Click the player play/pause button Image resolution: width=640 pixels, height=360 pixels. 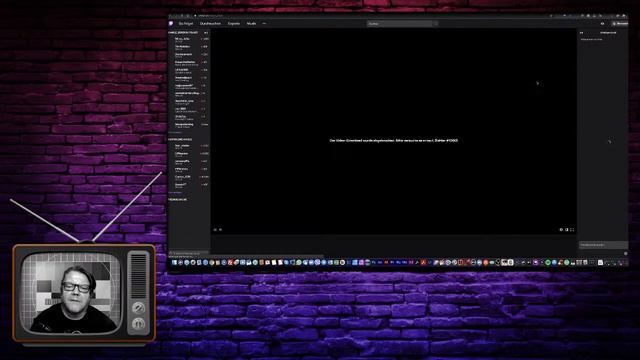point(215,230)
